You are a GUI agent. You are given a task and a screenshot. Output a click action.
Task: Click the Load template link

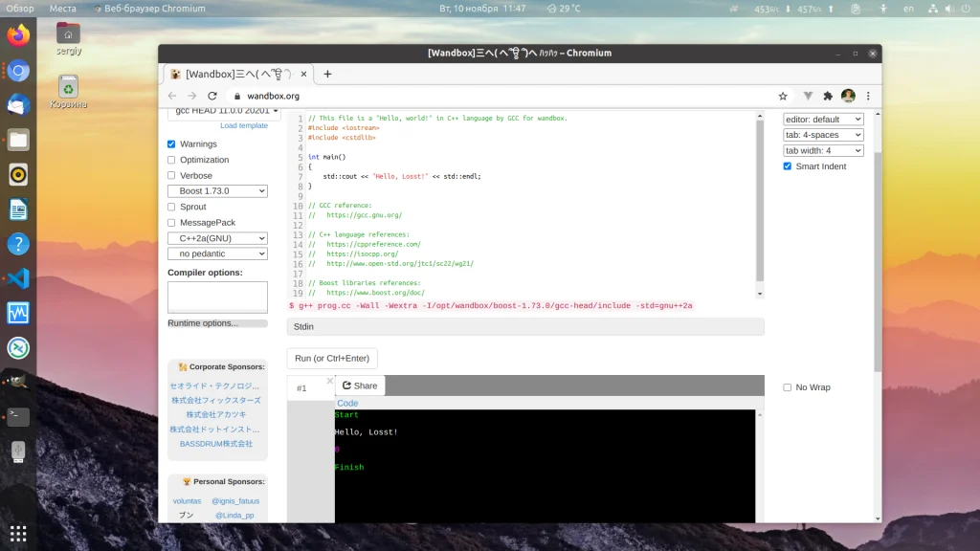coord(244,126)
